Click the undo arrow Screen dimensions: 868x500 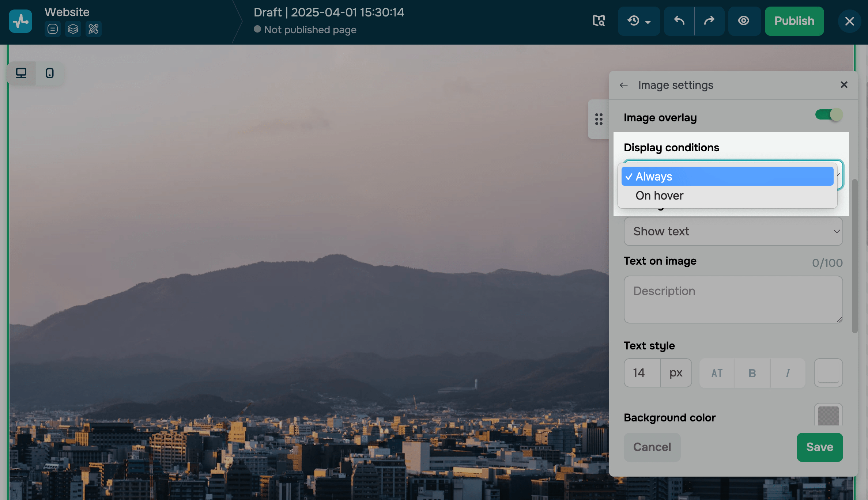coord(679,21)
